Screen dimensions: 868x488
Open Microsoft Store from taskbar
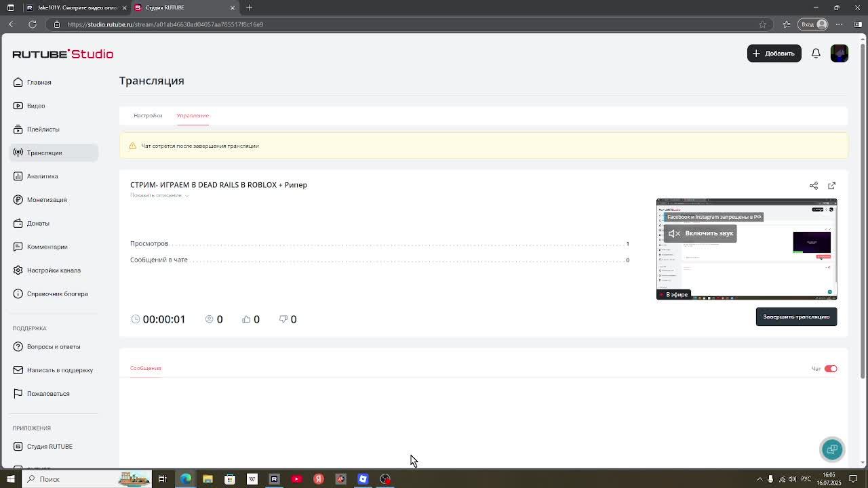click(x=230, y=479)
